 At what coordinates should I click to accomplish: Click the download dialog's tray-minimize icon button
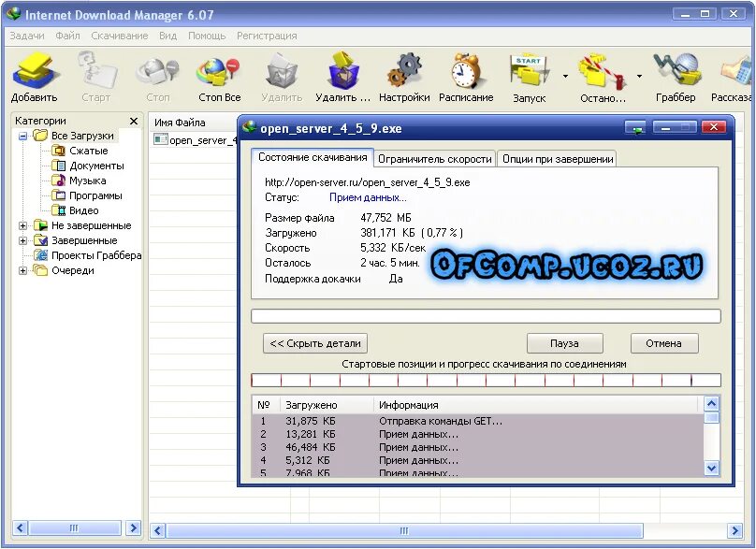click(635, 128)
